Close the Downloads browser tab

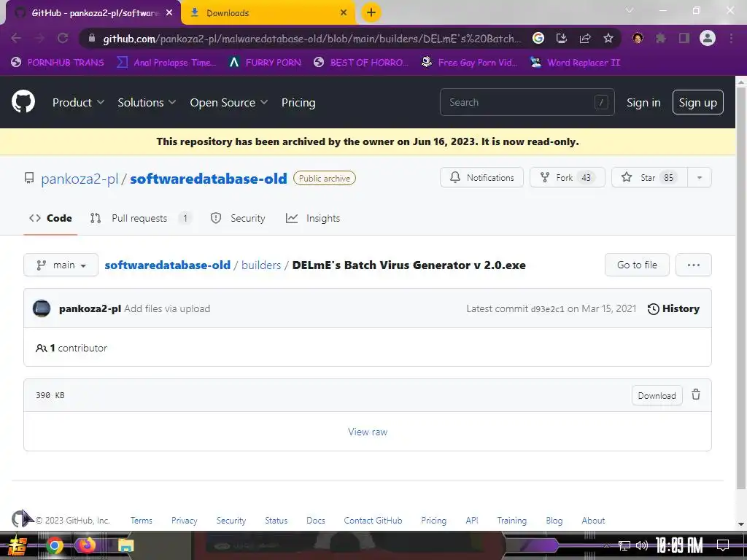[344, 13]
